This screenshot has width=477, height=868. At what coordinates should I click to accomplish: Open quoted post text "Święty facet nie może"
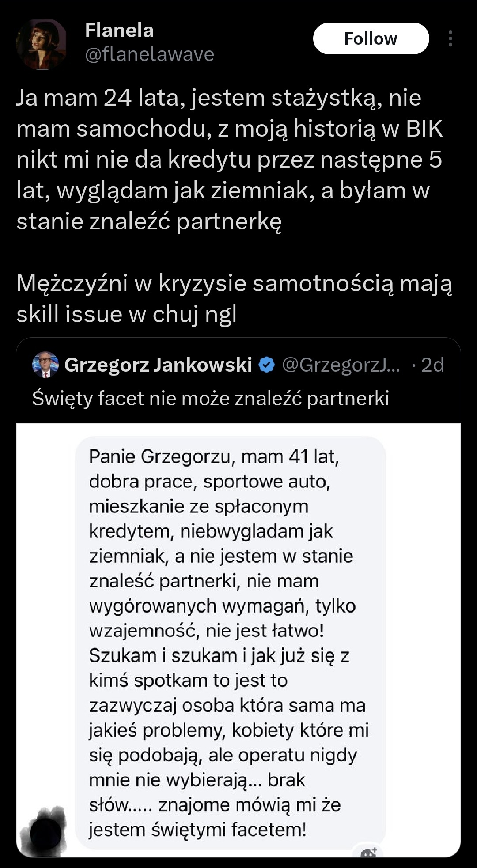click(x=210, y=398)
